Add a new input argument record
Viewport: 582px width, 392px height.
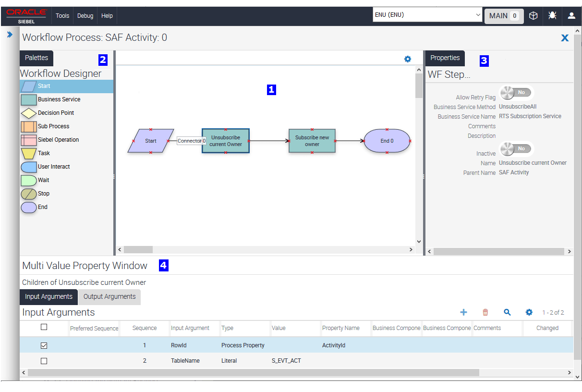click(463, 312)
